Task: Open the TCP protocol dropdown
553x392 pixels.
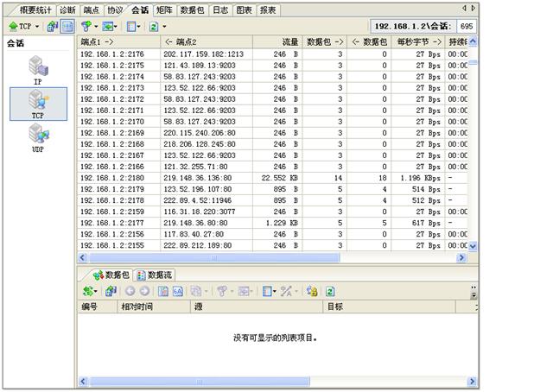Action: tap(24, 27)
